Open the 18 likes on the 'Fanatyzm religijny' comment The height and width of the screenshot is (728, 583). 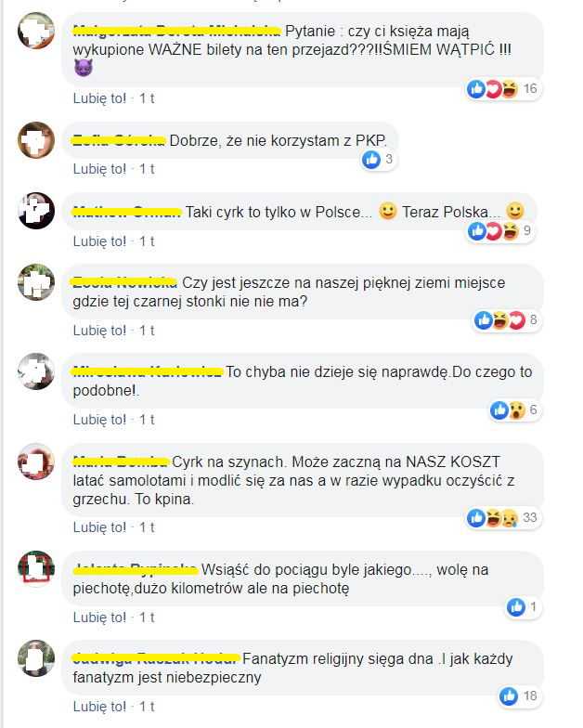518,696
